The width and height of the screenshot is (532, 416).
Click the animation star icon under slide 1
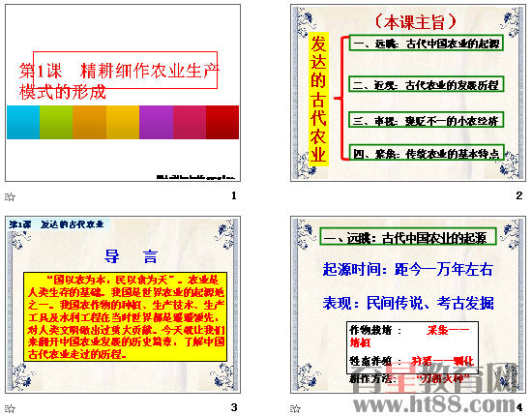point(11,196)
